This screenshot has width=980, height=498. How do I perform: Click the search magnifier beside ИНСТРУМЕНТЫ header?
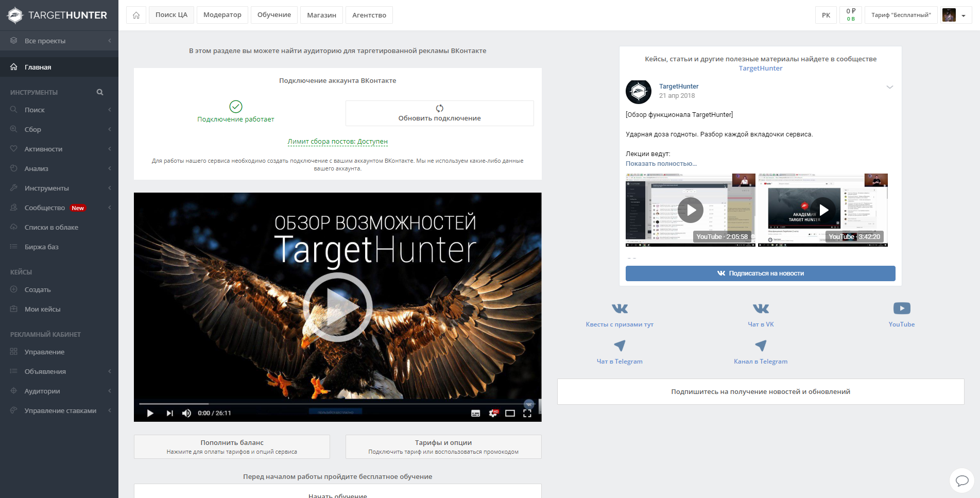click(x=100, y=92)
